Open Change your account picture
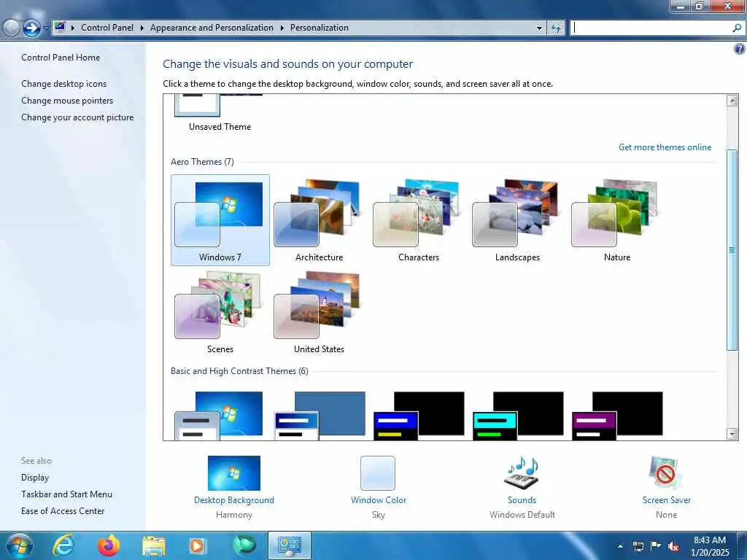This screenshot has height=560, width=747. click(x=77, y=117)
